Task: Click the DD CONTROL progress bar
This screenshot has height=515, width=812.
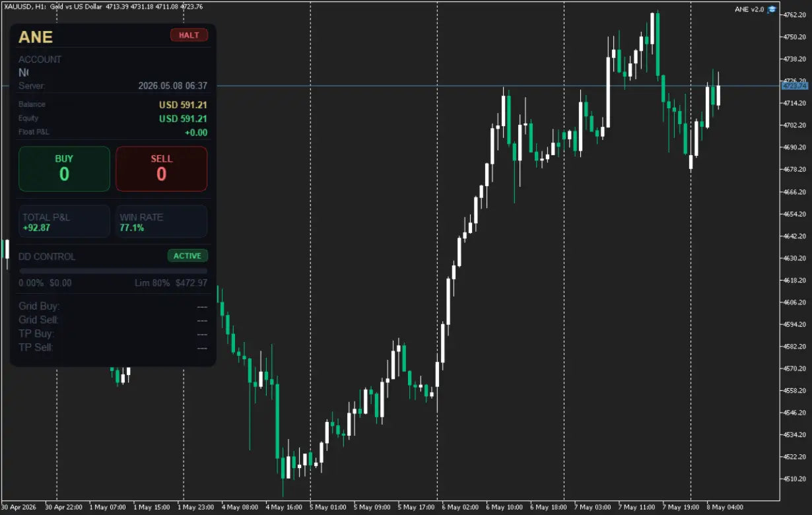Action: 113,271
